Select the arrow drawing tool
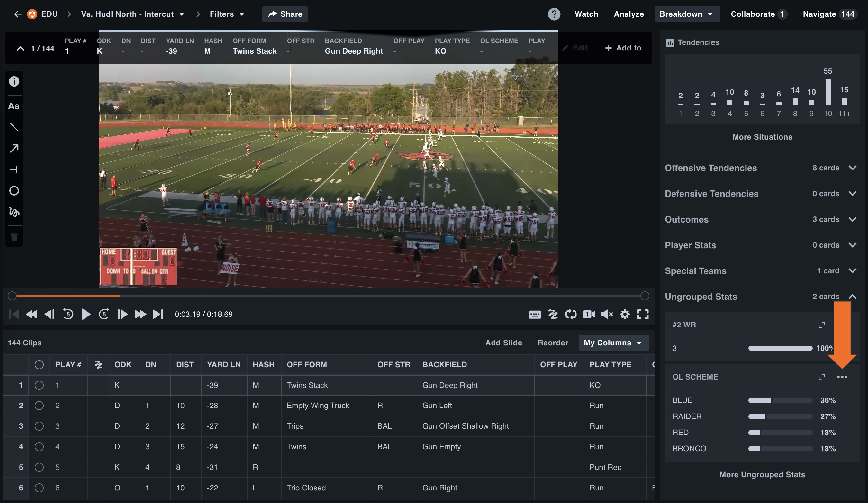Image resolution: width=868 pixels, height=503 pixels. 14,149
